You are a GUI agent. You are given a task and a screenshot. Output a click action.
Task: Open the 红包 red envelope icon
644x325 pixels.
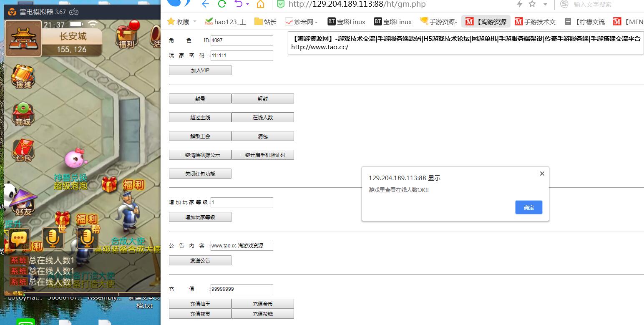click(x=23, y=150)
